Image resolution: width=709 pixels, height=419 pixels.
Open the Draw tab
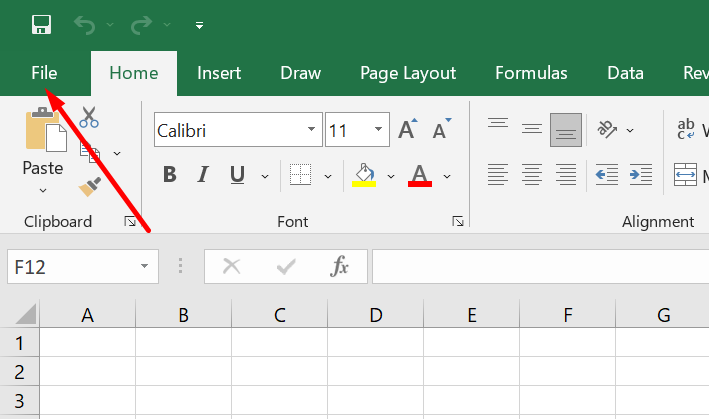301,73
